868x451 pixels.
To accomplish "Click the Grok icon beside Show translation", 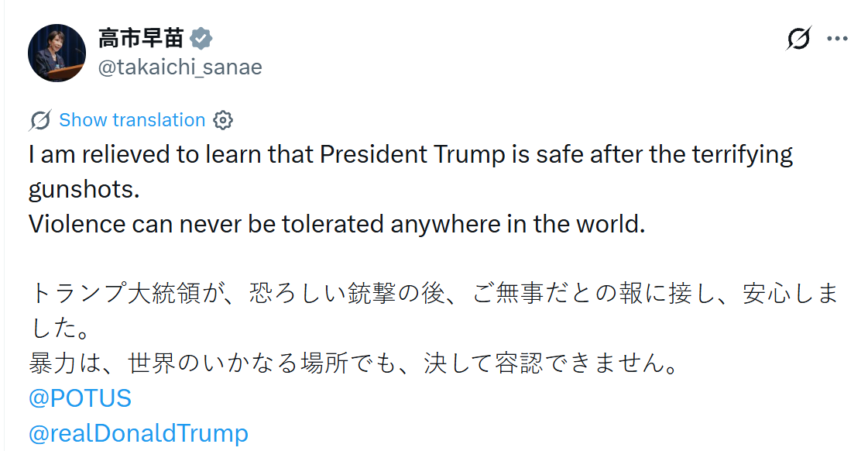I will (x=40, y=120).
